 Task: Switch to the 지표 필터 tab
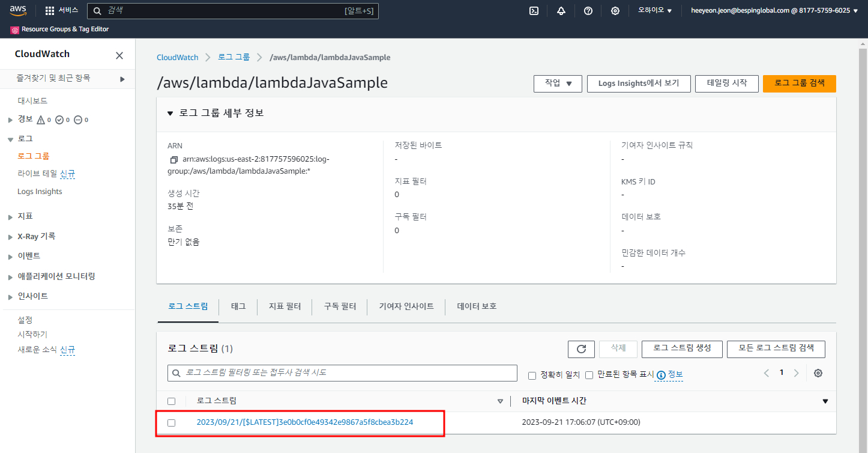(x=285, y=306)
